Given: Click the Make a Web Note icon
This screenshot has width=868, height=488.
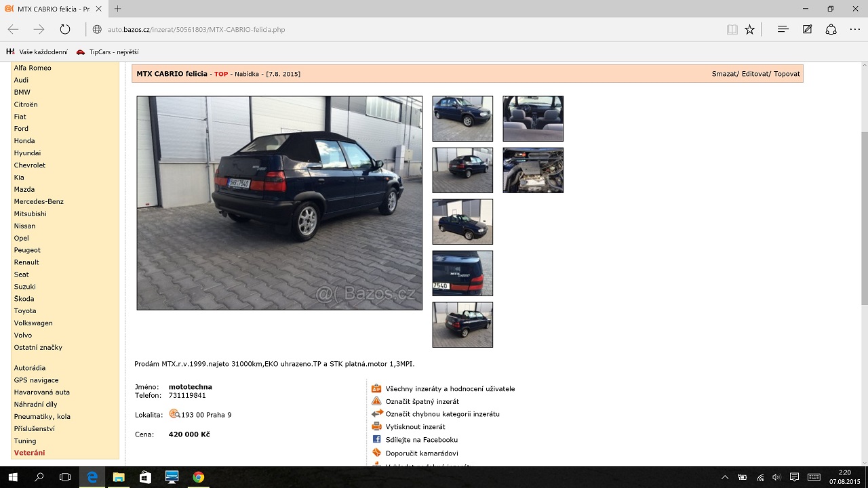Looking at the screenshot, I should (807, 29).
